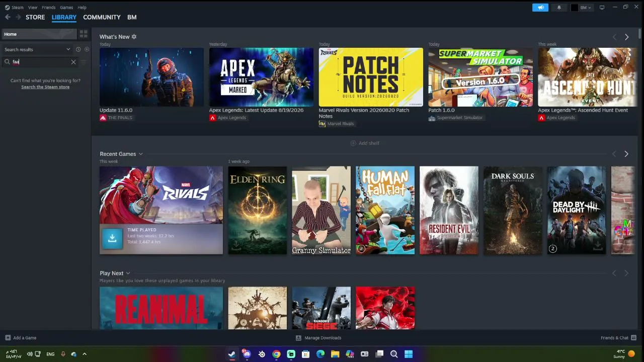Open Marvel Rivals Patch Notes news image
Screen dimensions: 644x362
point(371,77)
